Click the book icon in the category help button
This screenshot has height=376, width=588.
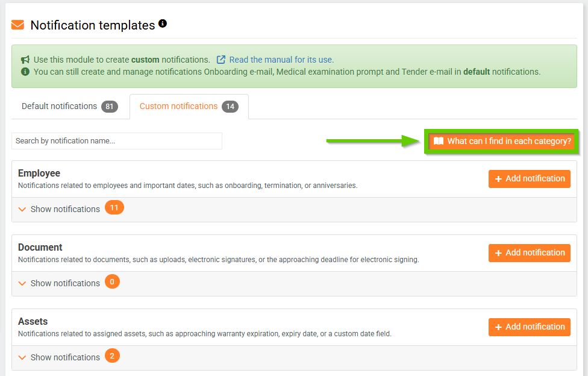click(x=439, y=142)
